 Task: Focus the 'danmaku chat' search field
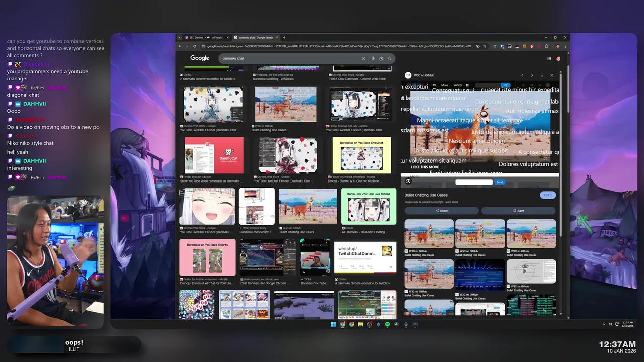coord(289,58)
